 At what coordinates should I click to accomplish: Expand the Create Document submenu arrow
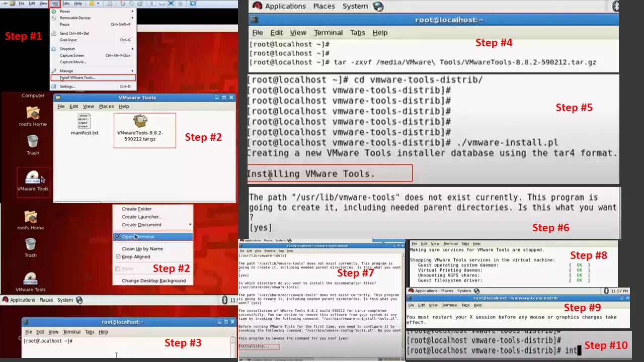pos(190,225)
